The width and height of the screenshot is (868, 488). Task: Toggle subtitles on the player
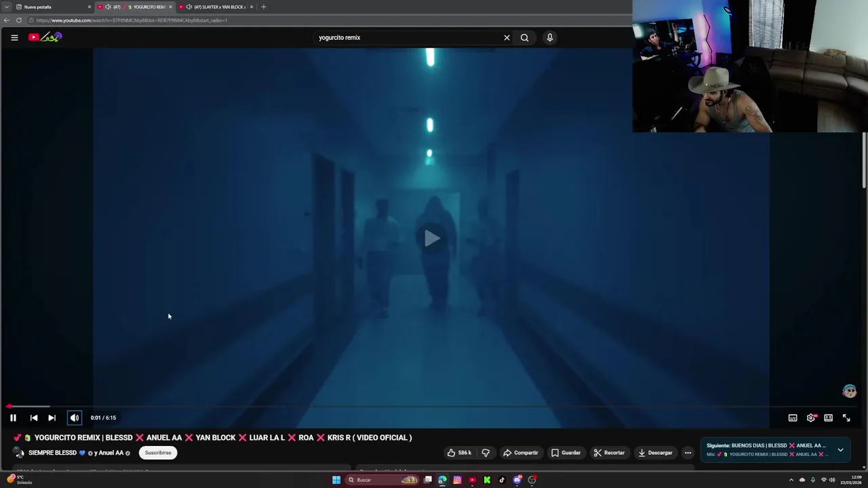(x=793, y=418)
